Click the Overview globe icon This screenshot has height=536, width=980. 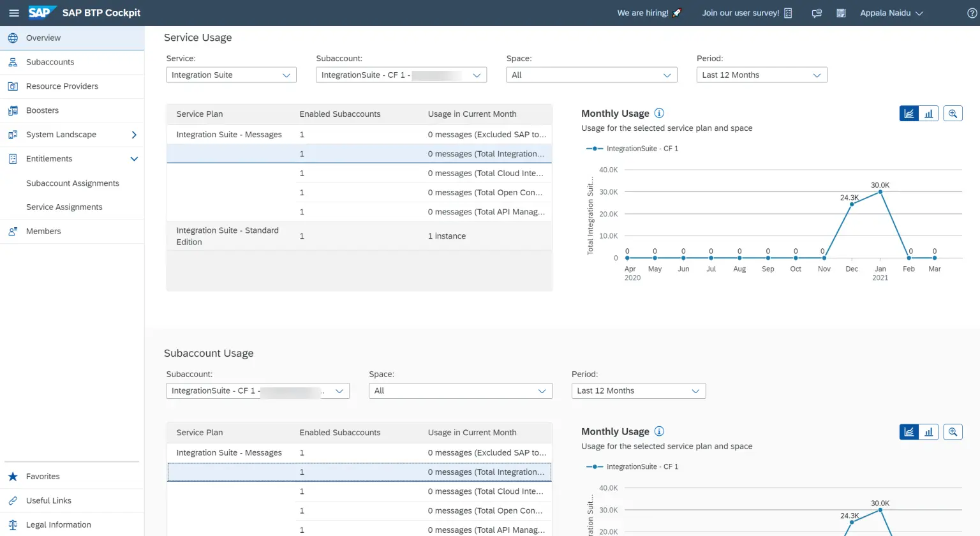tap(13, 38)
